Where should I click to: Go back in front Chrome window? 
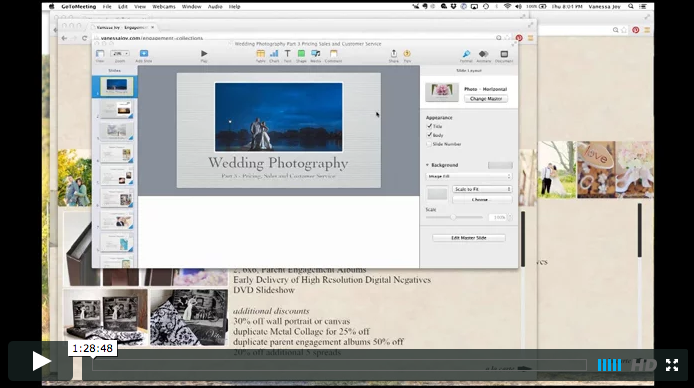pos(64,38)
